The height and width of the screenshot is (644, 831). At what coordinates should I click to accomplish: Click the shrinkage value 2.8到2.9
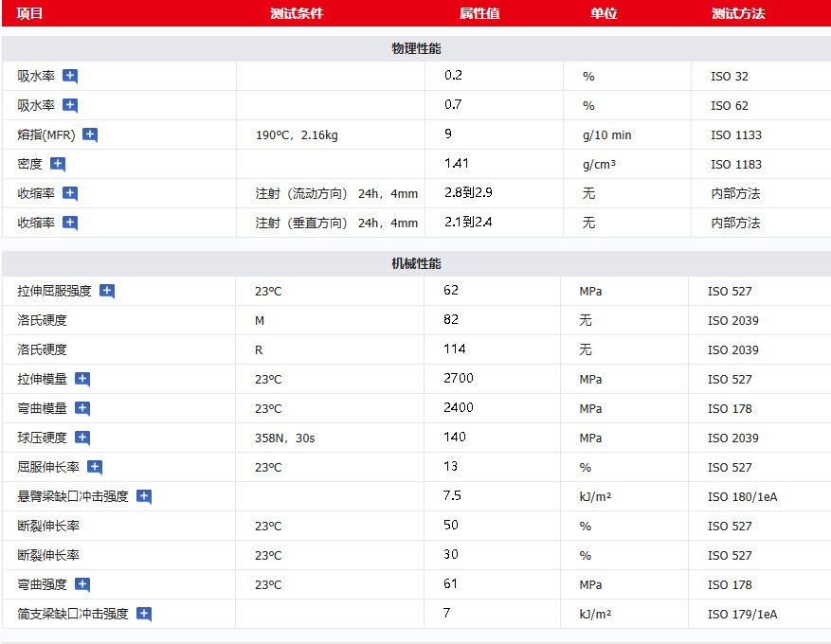tap(468, 193)
